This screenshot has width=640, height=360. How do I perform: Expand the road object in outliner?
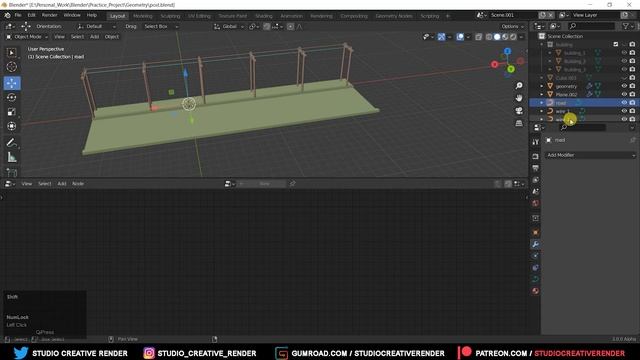click(x=542, y=102)
